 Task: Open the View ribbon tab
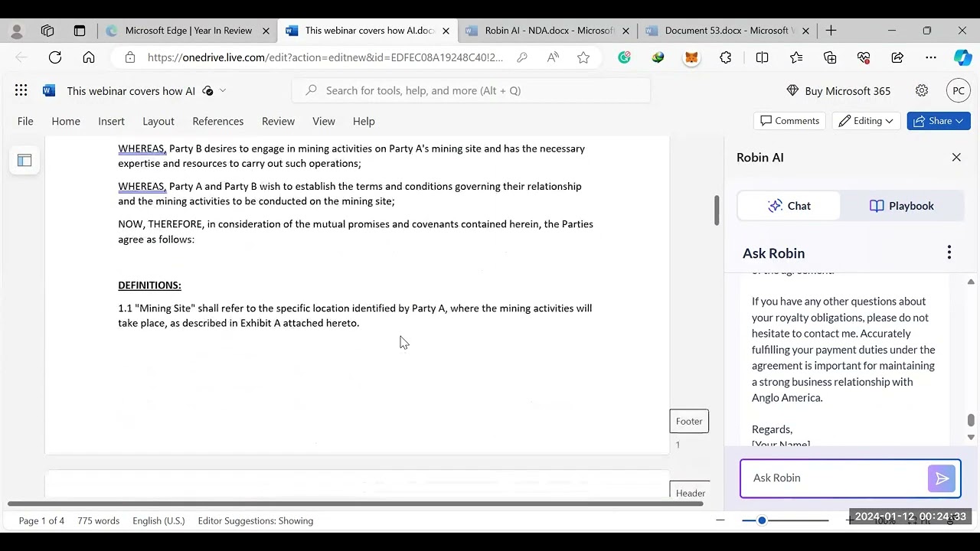[324, 121]
